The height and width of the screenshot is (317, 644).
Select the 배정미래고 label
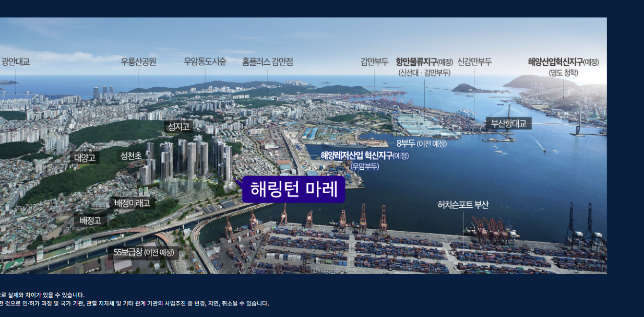click(132, 204)
